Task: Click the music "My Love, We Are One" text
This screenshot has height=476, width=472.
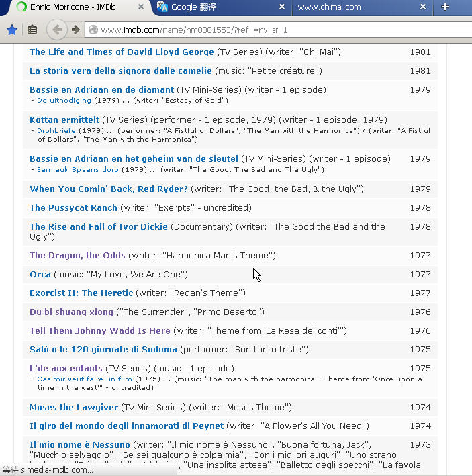Action: coord(121,274)
